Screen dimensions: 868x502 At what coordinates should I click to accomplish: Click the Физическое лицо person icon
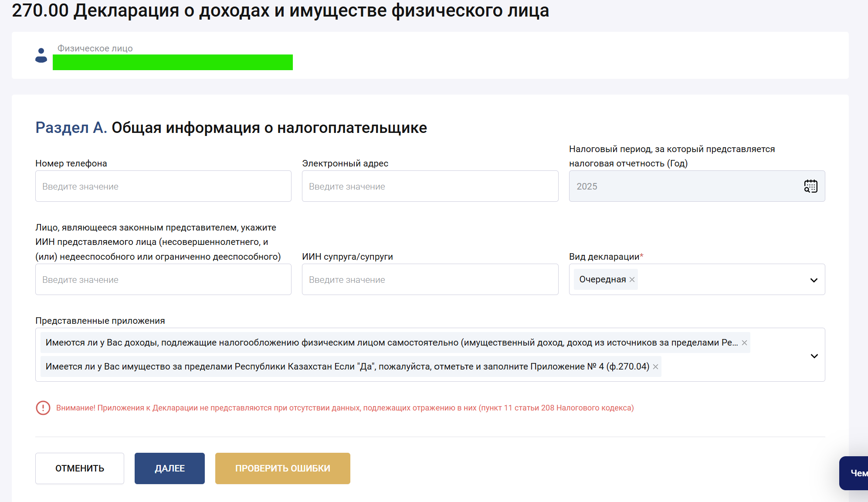point(41,55)
